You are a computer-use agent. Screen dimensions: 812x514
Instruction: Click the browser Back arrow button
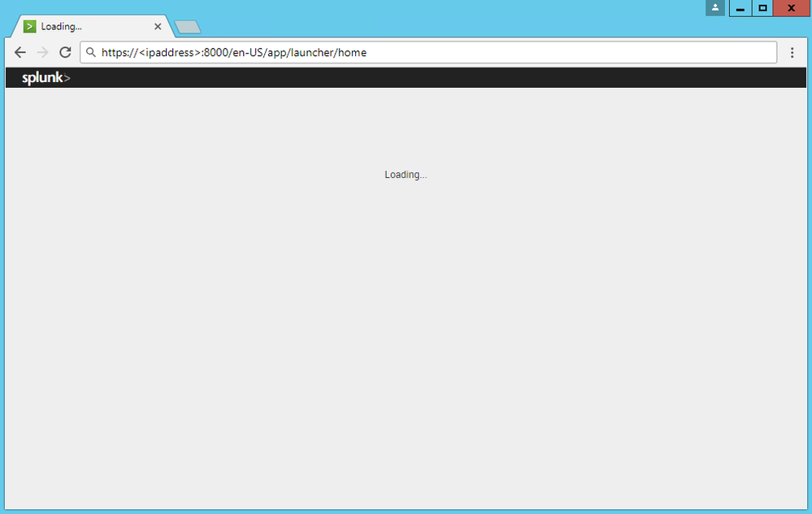tap(20, 53)
